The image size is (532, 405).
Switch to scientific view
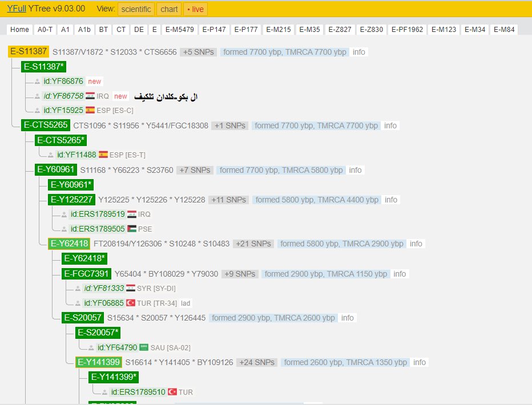[136, 9]
